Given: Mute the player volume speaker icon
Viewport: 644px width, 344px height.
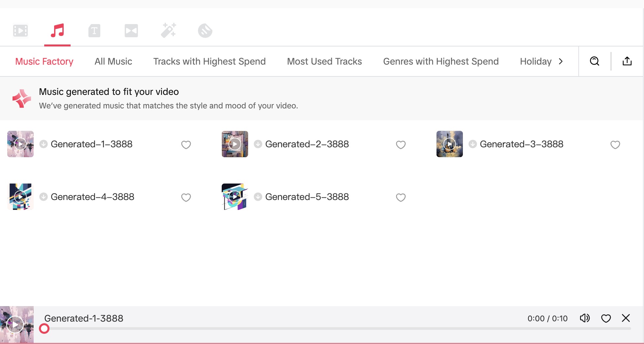Looking at the screenshot, I should (x=585, y=318).
